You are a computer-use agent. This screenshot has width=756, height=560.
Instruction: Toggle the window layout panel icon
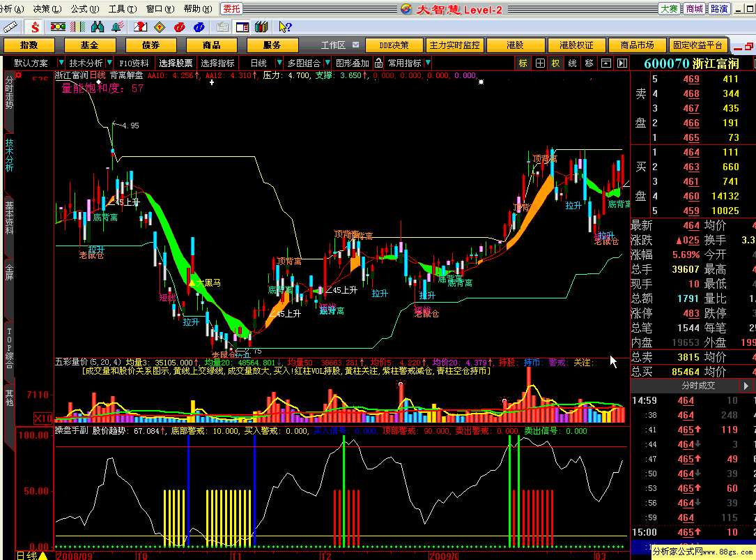(x=242, y=27)
